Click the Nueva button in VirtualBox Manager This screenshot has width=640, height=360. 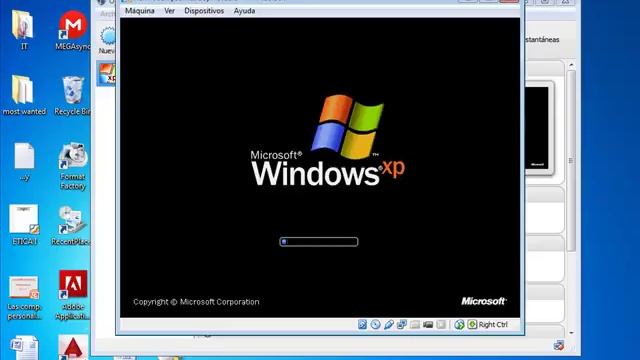tap(107, 40)
